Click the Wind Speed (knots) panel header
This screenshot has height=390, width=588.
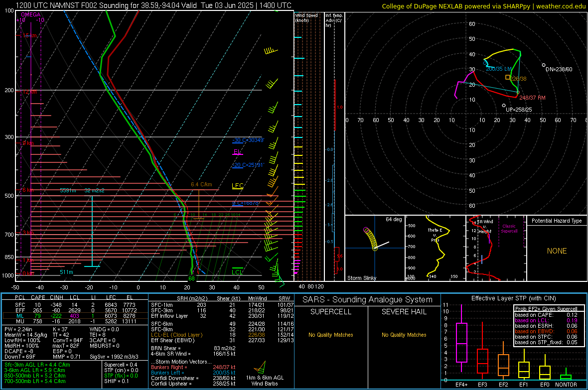[x=306, y=17]
